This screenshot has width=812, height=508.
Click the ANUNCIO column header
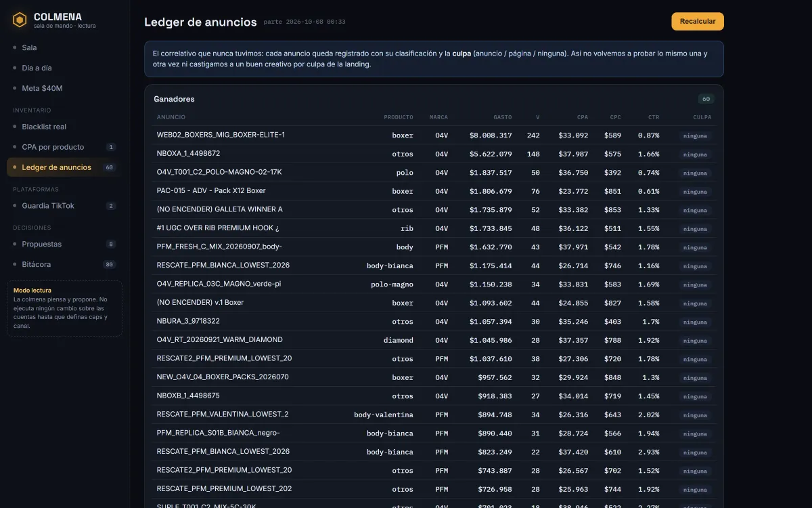tap(171, 117)
